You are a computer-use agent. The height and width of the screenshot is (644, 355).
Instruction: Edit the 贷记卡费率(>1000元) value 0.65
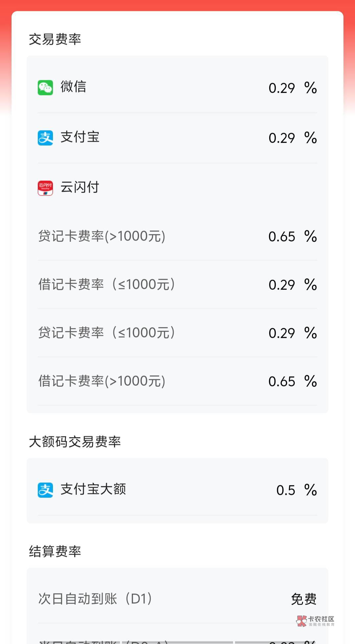pos(282,237)
